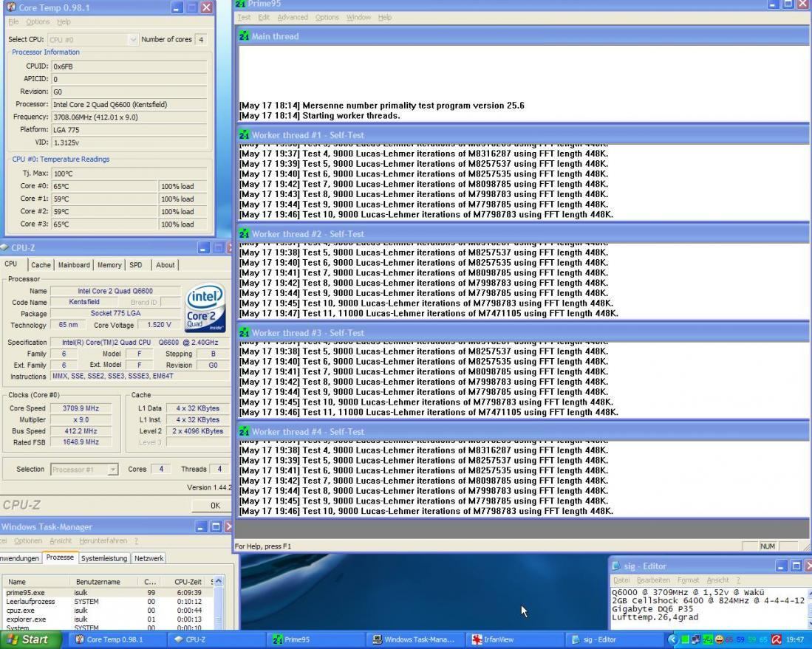
Task: Switch to CPU-Z Mainboard tab
Action: point(74,265)
